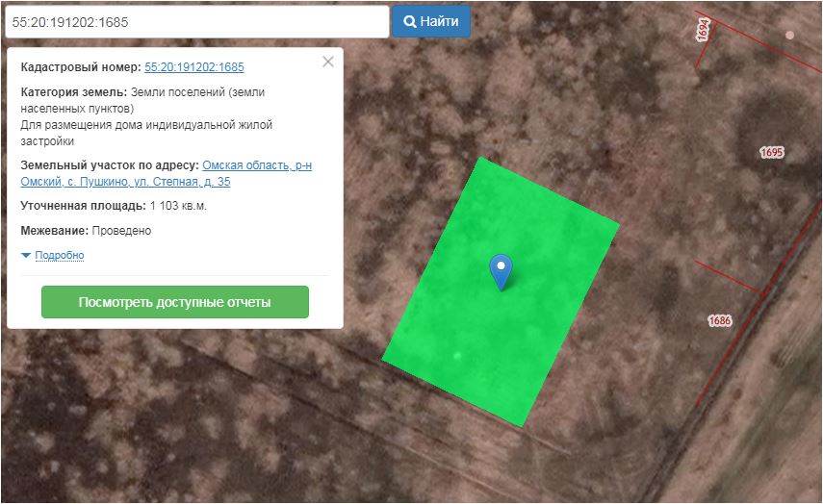823x504 pixels.
Task: Open cadastral number link 55:20:191202:1685
Action: 194,67
